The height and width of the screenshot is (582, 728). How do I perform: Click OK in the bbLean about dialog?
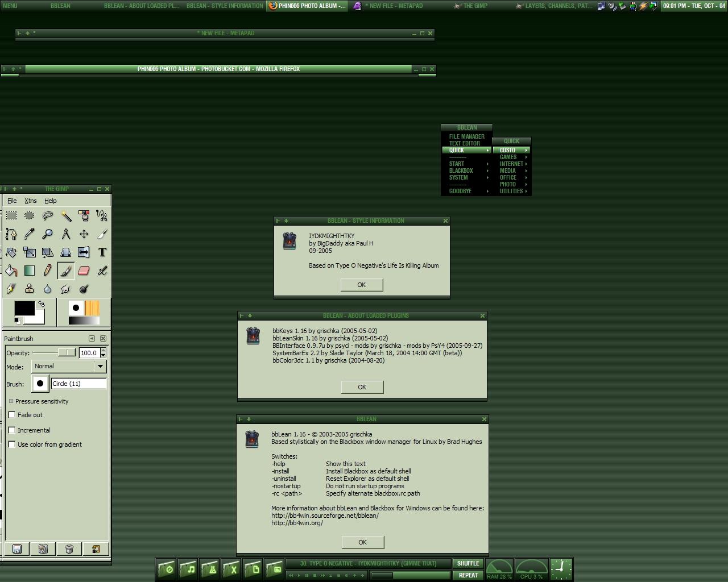coord(363,542)
